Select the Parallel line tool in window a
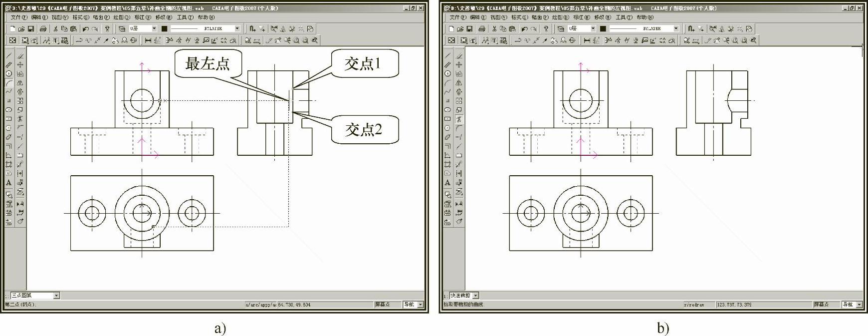This screenshot has height=336, width=868. coord(8,64)
